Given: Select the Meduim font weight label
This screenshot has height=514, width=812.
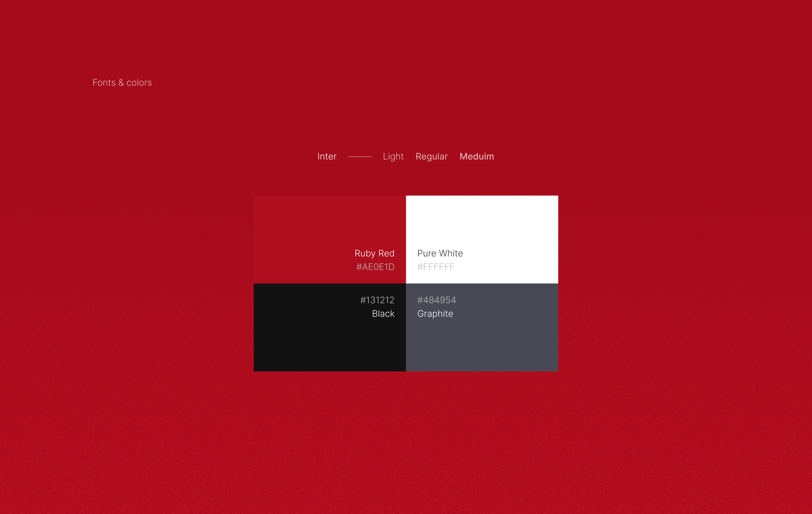Looking at the screenshot, I should pyautogui.click(x=476, y=156).
